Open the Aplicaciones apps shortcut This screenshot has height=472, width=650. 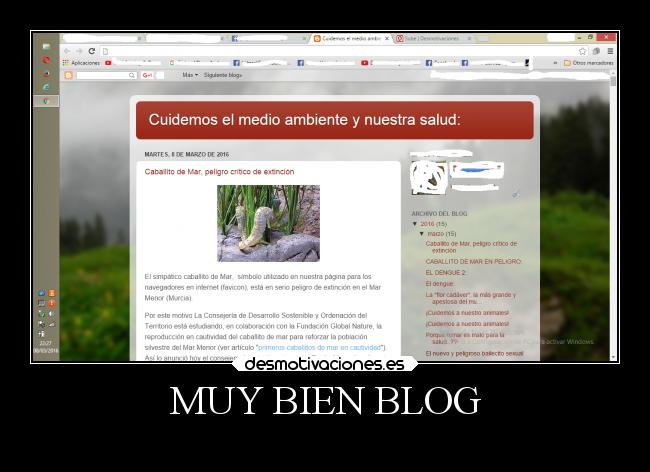(81, 63)
